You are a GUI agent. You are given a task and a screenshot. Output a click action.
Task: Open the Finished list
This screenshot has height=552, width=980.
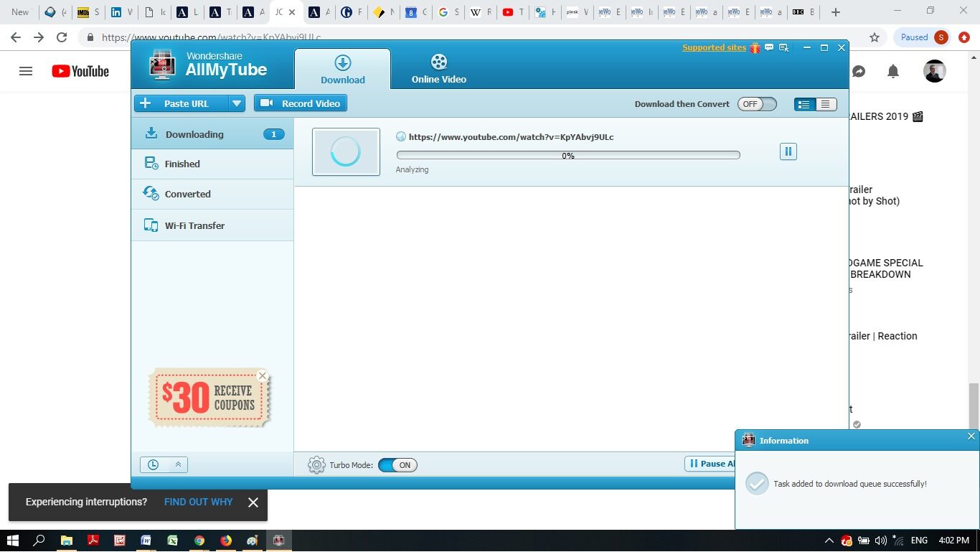pos(212,164)
